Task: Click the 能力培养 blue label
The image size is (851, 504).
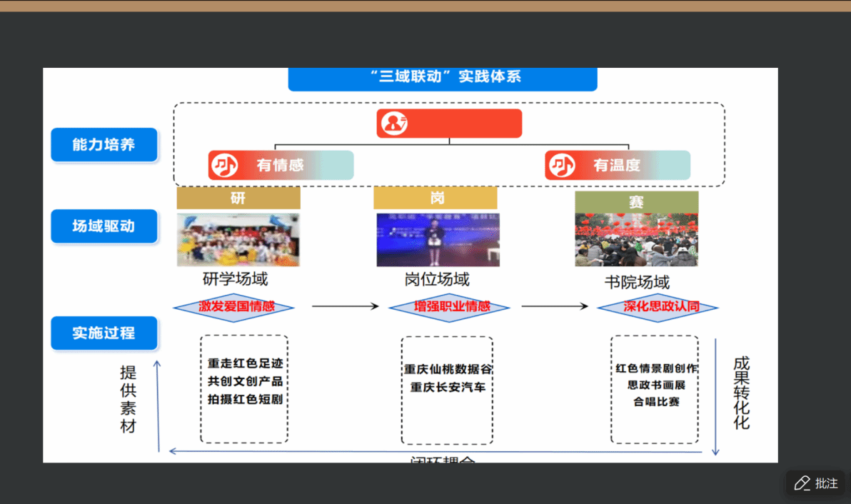Action: [104, 145]
